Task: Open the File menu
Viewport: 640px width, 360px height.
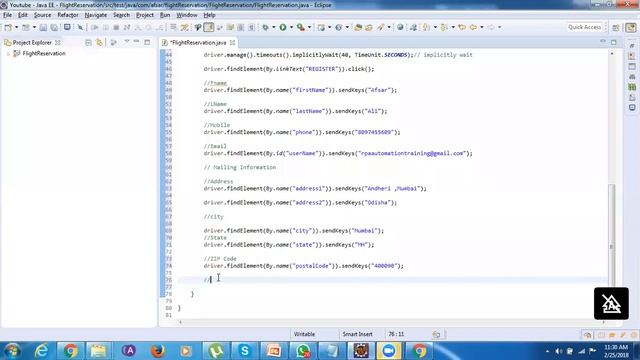Action: point(7,15)
